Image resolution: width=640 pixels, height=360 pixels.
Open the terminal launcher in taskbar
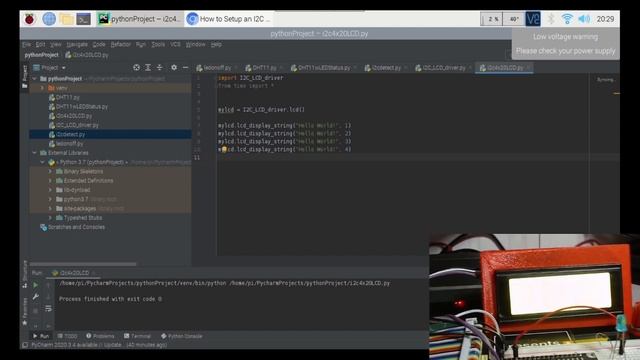(84, 19)
